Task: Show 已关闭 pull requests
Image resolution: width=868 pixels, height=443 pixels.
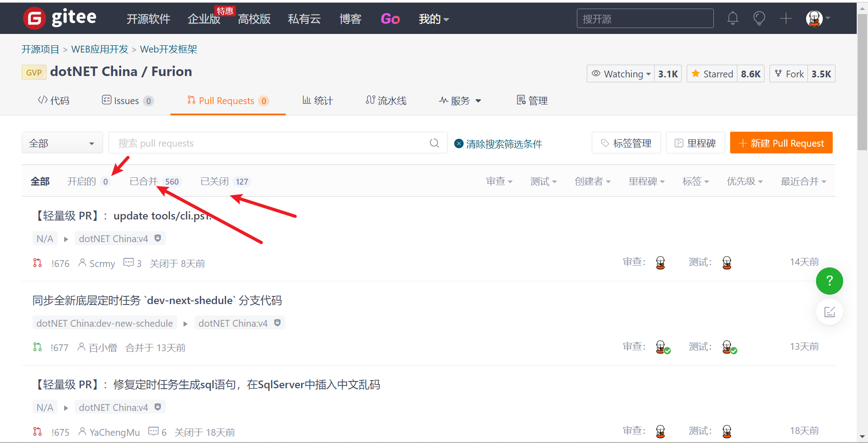Action: [225, 181]
